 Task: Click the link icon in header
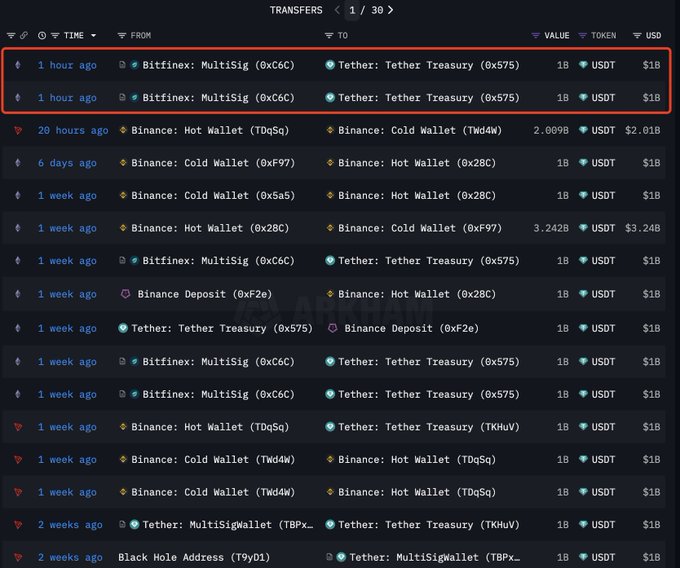(24, 36)
